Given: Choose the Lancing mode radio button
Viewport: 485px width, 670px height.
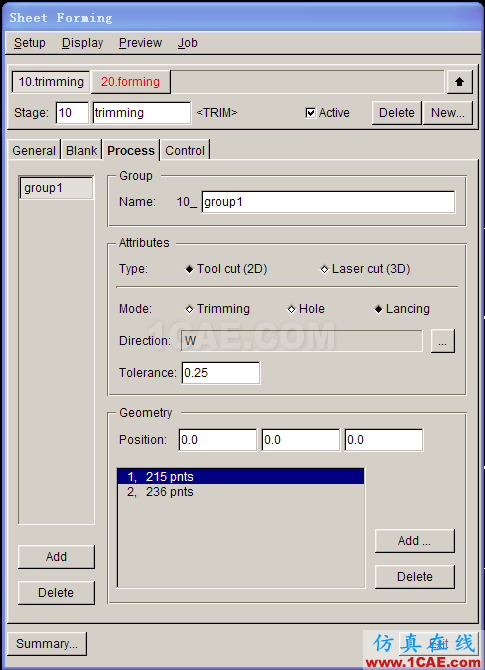Looking at the screenshot, I should click(402, 309).
